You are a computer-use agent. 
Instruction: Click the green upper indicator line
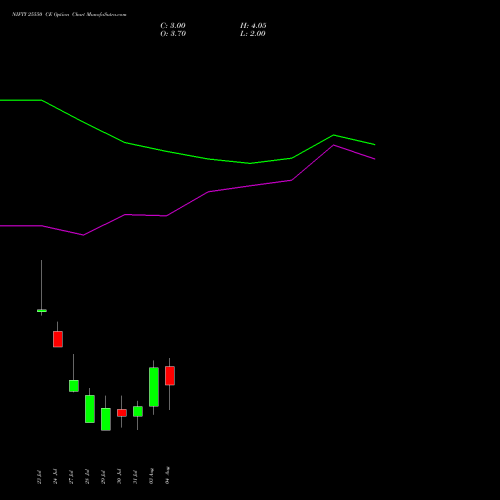pos(187,156)
